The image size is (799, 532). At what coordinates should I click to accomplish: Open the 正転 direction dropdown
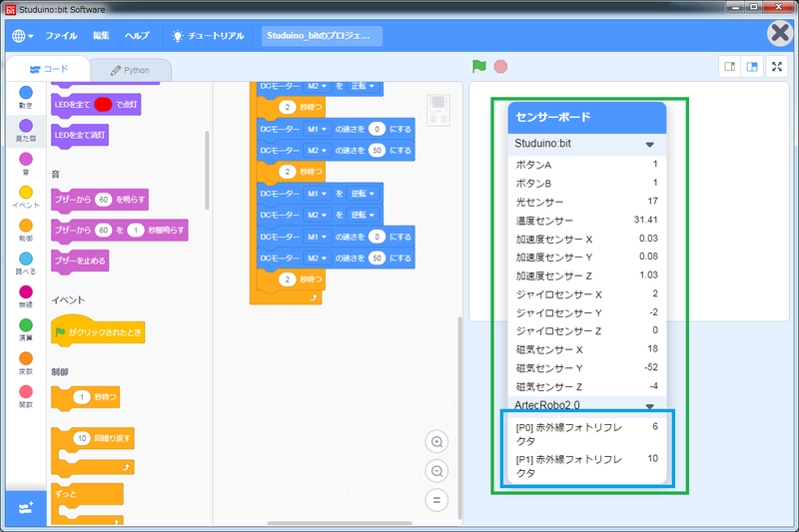click(x=363, y=86)
